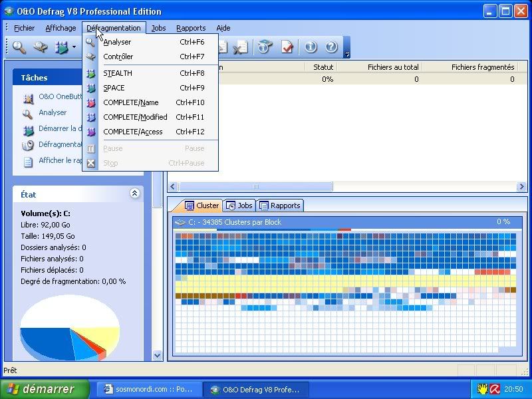
Task: Click the horizontal scrollbar thumb in volume list
Action: point(256,187)
